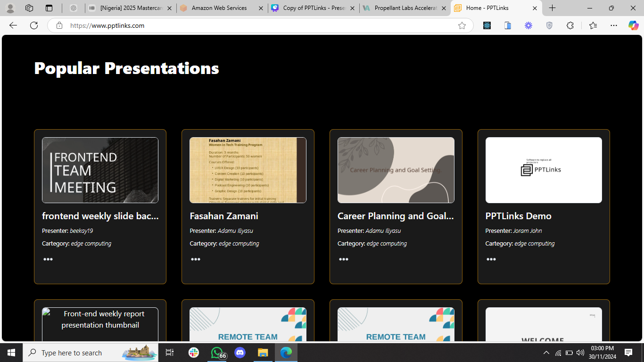Click 'edge computing' on PPTLinks Demo card
This screenshot has height=362, width=644.
(x=534, y=244)
